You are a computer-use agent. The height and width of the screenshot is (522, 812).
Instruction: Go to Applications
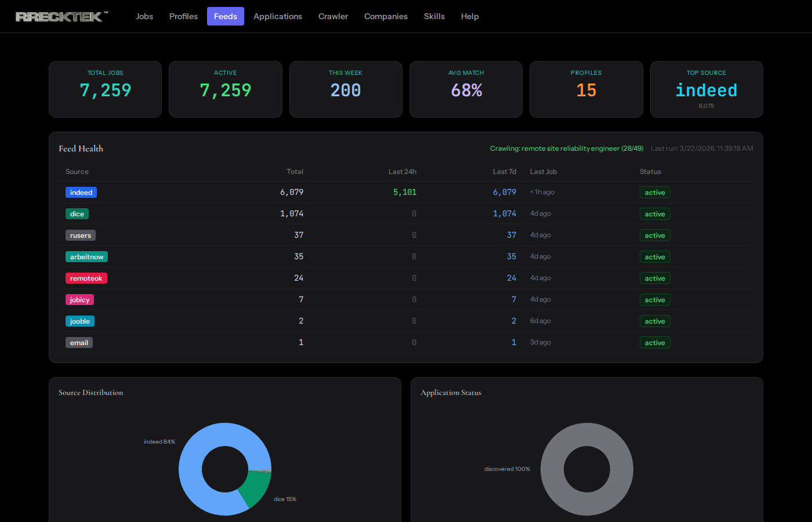pos(278,16)
